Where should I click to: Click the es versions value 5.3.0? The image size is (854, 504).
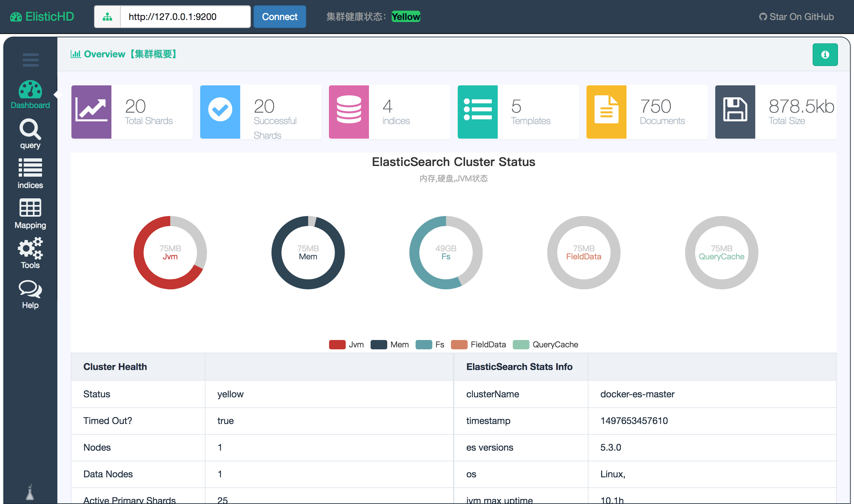[x=611, y=447]
